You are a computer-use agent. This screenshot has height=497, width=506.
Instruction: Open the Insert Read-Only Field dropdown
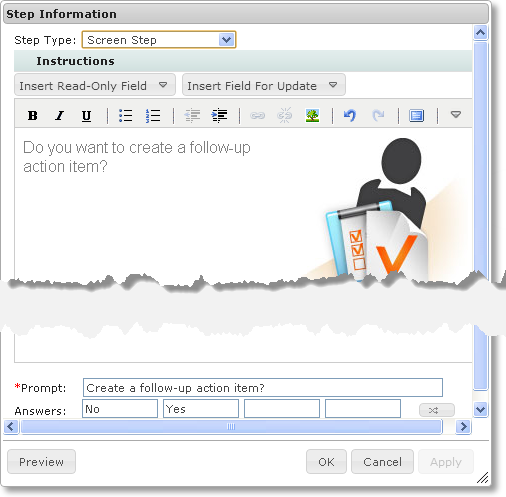coord(95,85)
